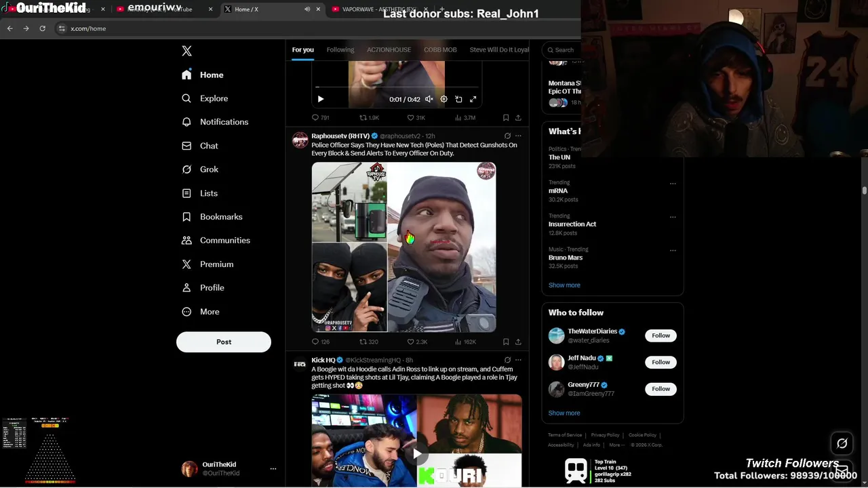Image resolution: width=868 pixels, height=488 pixels.
Task: Open Profile in the sidebar
Action: 203,287
